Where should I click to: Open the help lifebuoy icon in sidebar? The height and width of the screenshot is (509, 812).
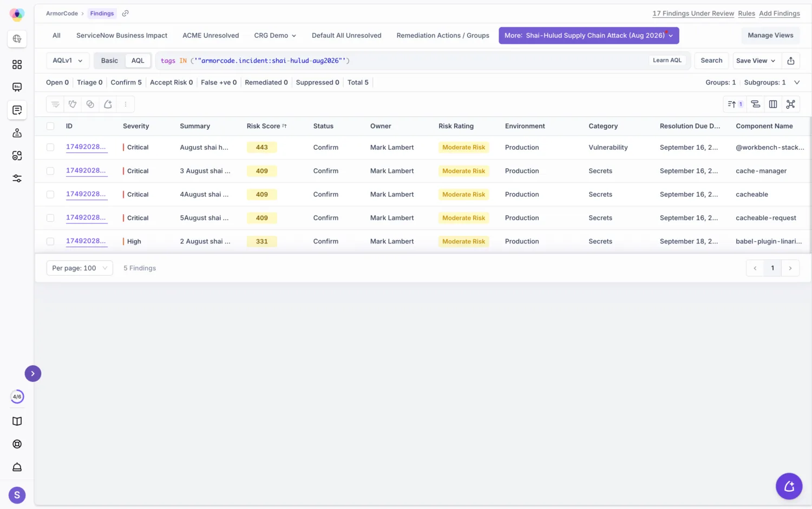(x=17, y=444)
